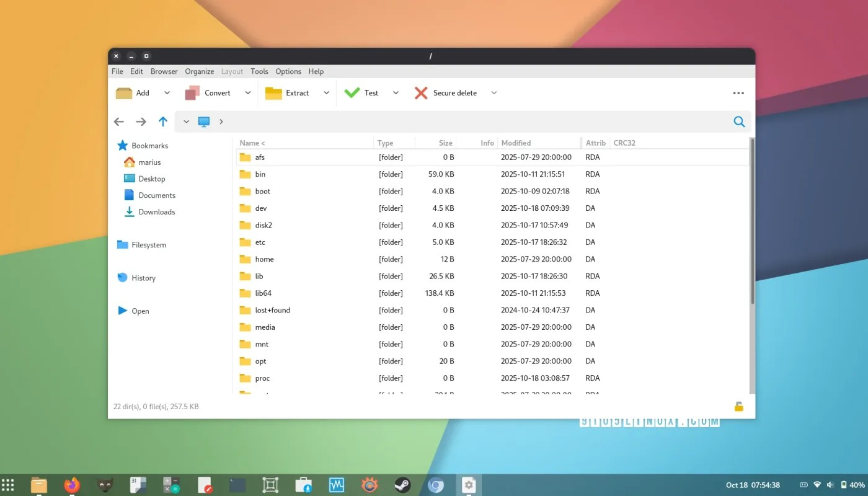Viewport: 868px width, 496px height.
Task: Expand the Add button dropdown arrow
Action: [167, 93]
